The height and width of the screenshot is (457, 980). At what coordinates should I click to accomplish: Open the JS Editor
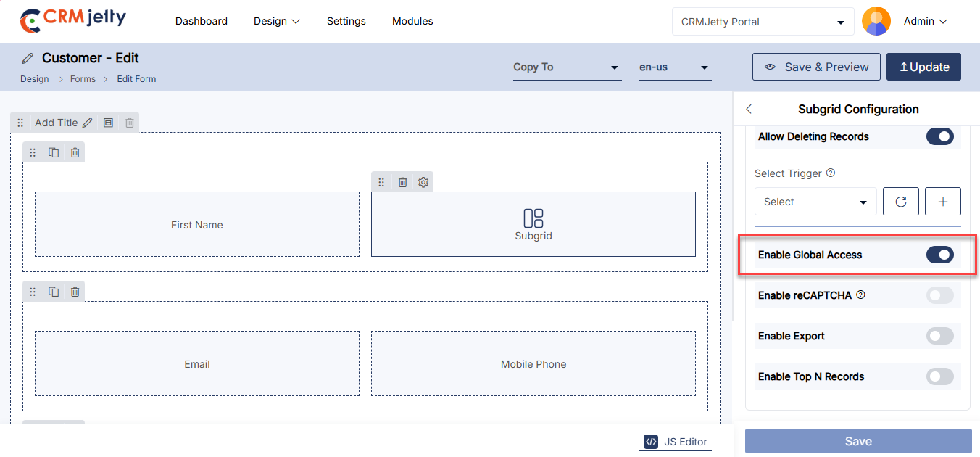(x=676, y=442)
